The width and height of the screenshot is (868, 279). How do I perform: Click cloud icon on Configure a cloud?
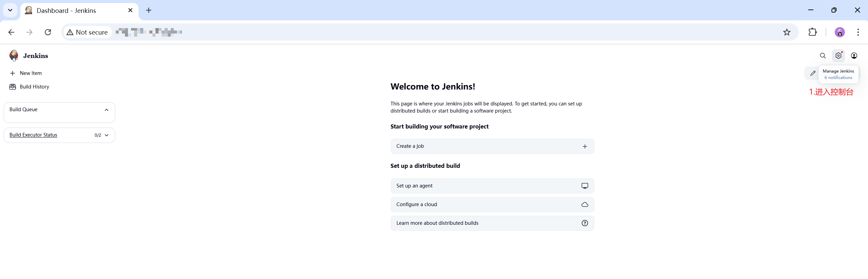tap(585, 204)
